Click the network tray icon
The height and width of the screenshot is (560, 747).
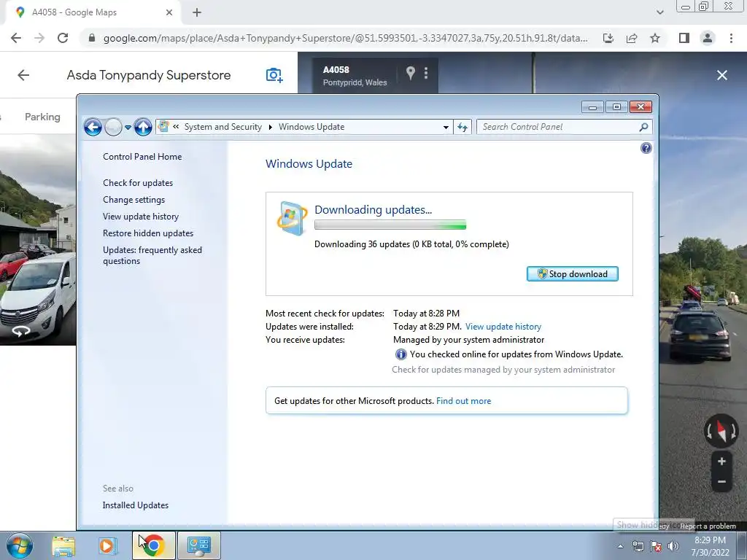(638, 546)
